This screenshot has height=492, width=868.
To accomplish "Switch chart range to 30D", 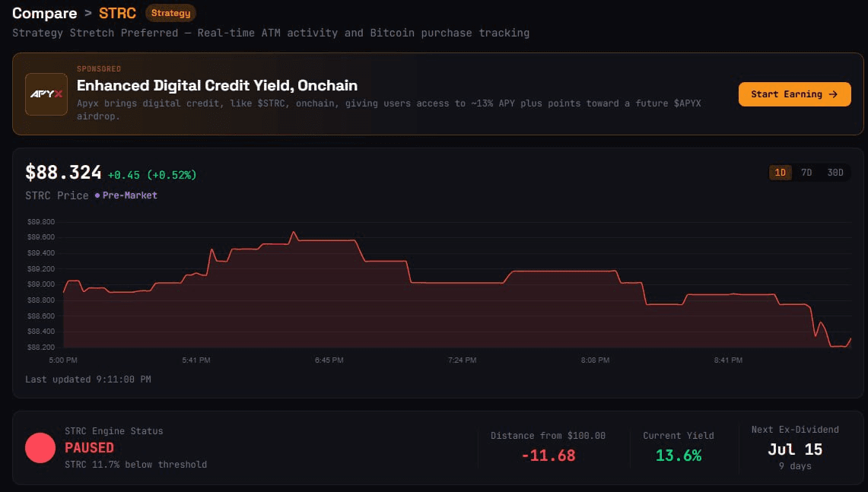I will [835, 173].
